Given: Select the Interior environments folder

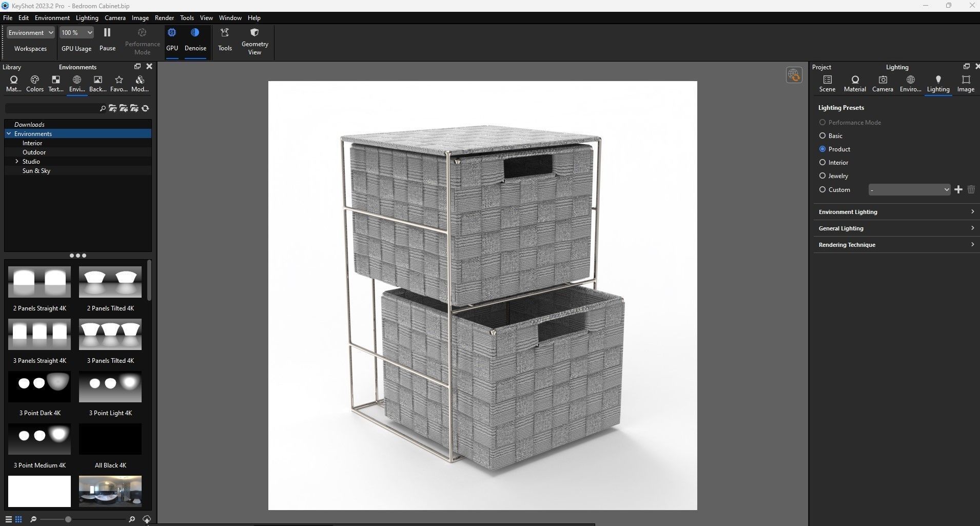Looking at the screenshot, I should coord(32,143).
